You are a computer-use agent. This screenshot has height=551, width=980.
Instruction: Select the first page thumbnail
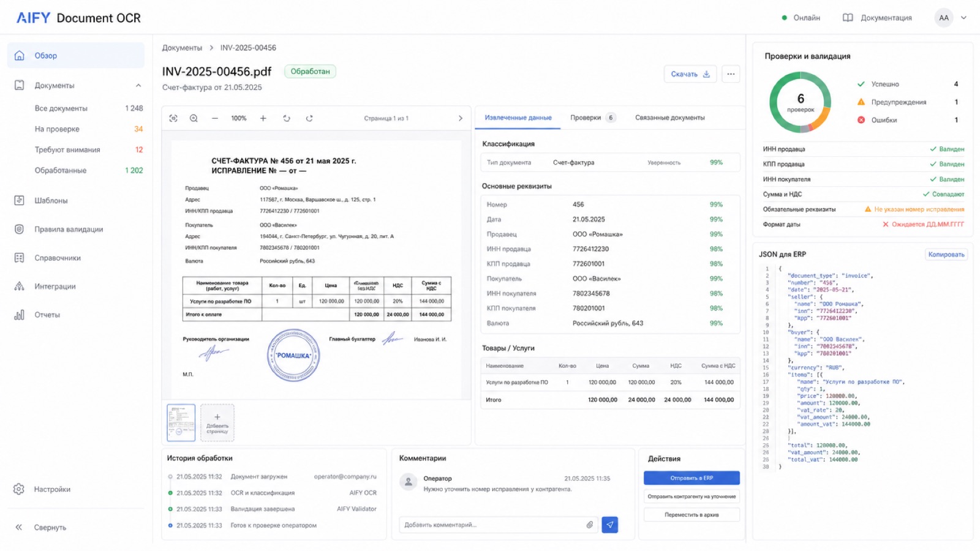click(x=181, y=422)
